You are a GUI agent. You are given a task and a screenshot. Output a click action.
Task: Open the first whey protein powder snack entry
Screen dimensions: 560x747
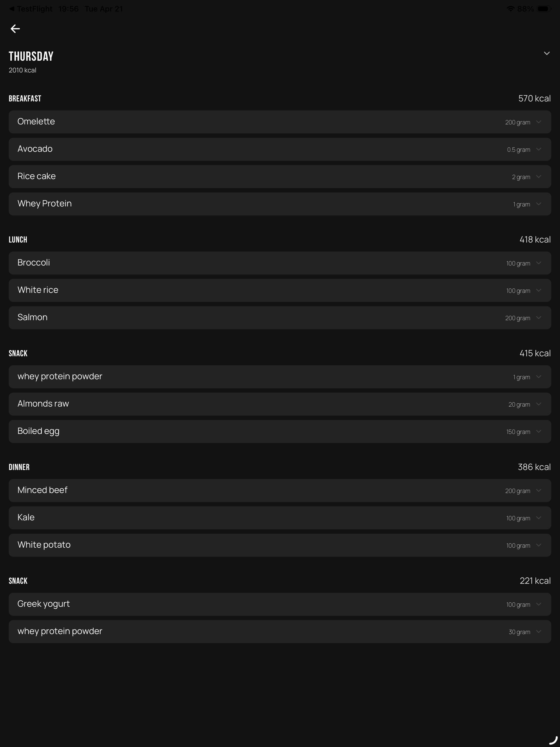click(x=280, y=377)
